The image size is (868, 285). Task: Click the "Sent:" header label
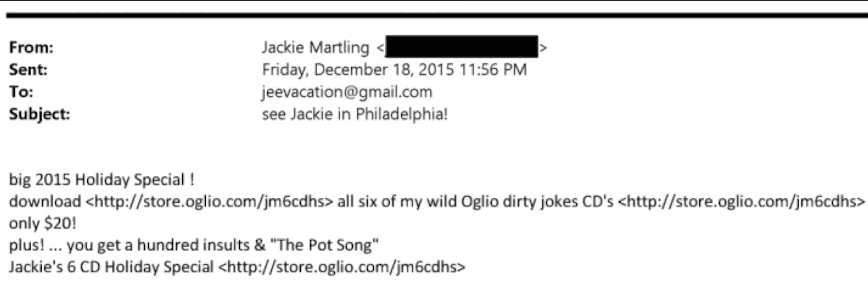pyautogui.click(x=28, y=70)
